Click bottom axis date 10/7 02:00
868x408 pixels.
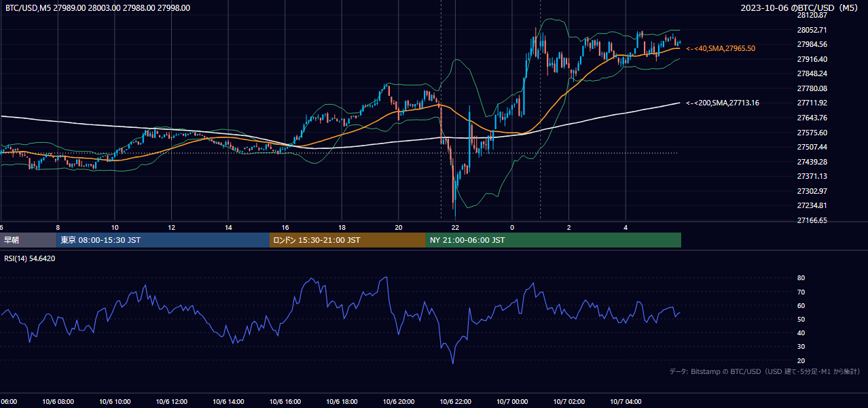[569, 402]
